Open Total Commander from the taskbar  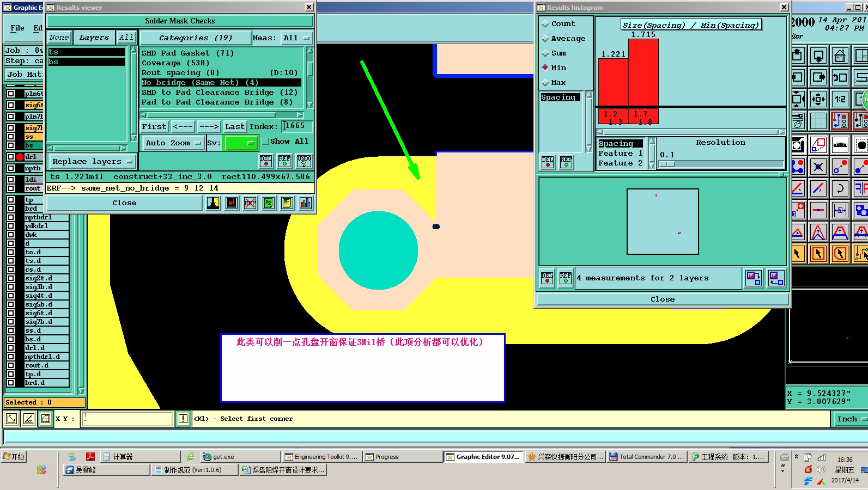click(x=646, y=457)
